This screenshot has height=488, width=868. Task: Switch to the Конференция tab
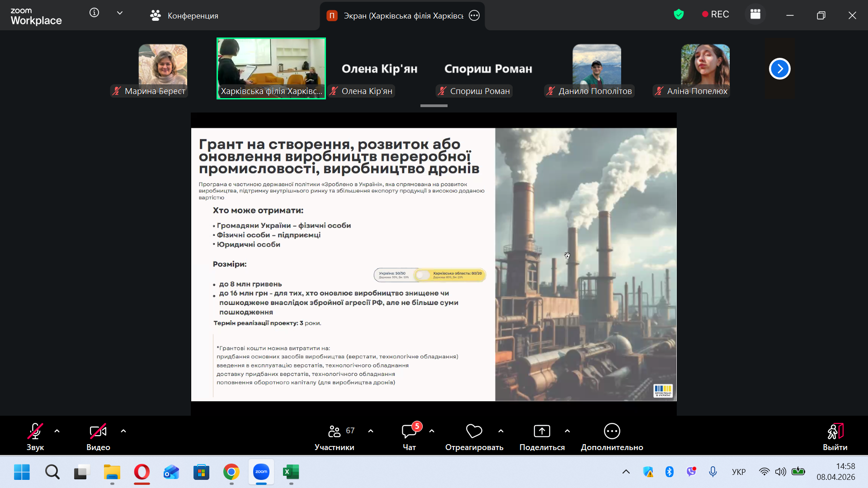pos(184,16)
